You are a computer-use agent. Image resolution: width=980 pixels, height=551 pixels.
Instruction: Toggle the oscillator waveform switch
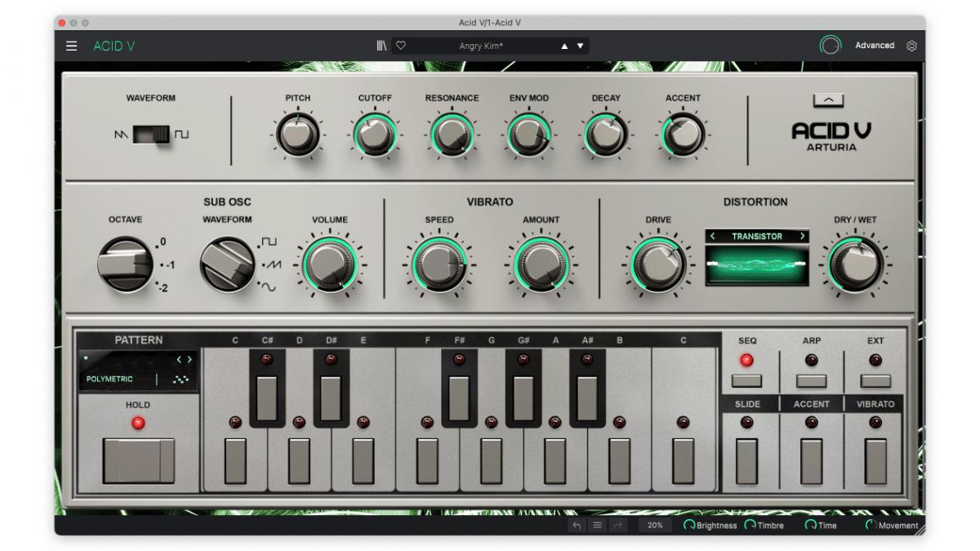click(152, 134)
